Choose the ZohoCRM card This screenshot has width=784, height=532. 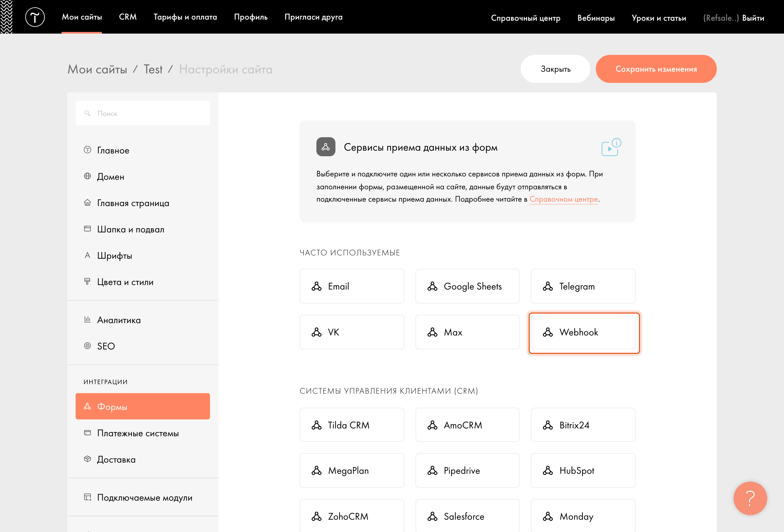pos(351,516)
